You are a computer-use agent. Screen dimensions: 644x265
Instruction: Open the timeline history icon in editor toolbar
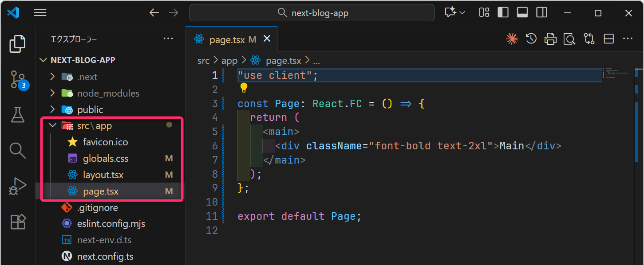point(531,39)
